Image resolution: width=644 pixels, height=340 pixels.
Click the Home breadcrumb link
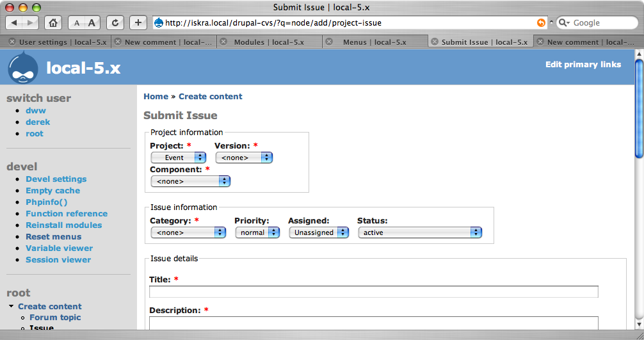coord(156,97)
